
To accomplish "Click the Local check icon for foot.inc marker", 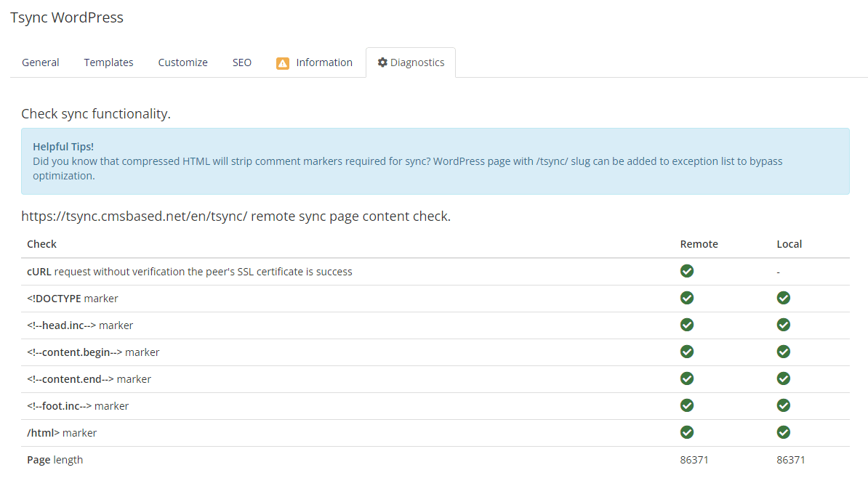I will click(x=783, y=406).
